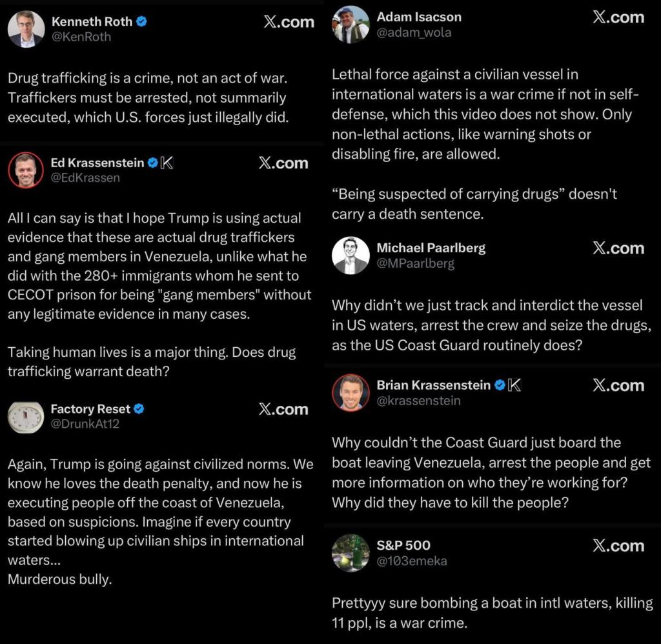Click Kenneth Roth's blue verified badge
The image size is (661, 644).
[142, 21]
